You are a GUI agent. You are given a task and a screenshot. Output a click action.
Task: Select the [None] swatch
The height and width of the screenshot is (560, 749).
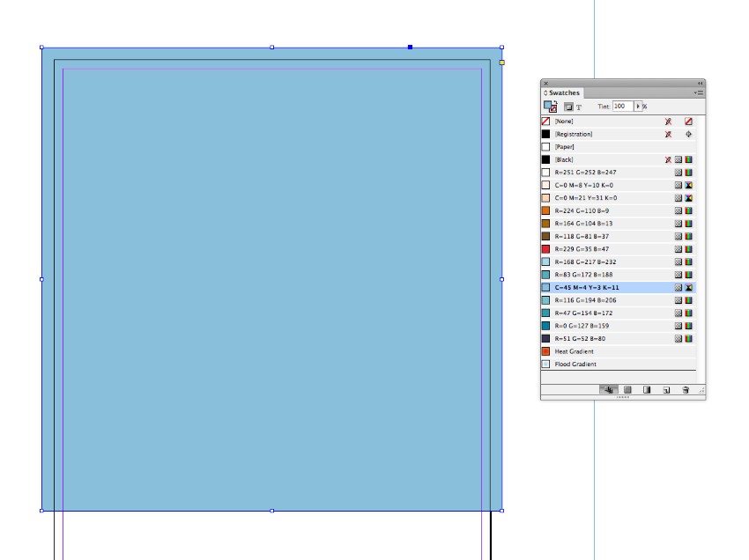click(618, 122)
